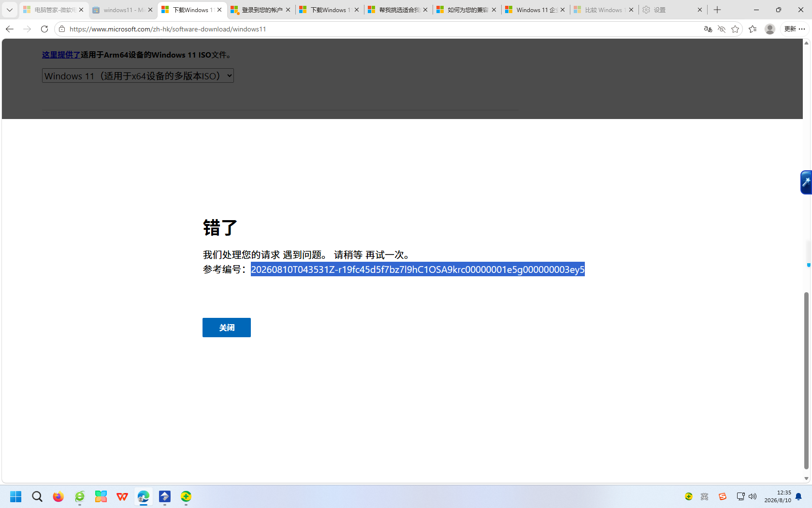Switch to the Windows 11 企 tab

coord(535,10)
